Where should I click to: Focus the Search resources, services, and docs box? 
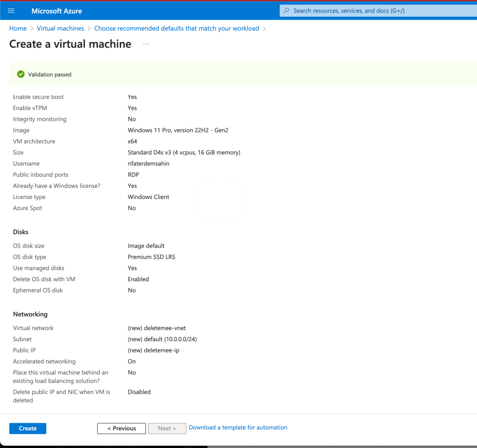[x=378, y=11]
